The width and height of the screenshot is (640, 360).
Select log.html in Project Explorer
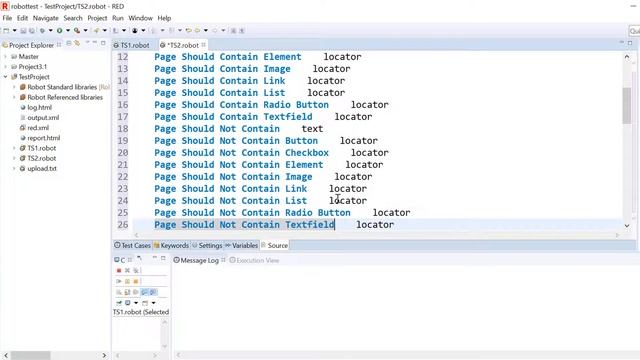tap(39, 107)
